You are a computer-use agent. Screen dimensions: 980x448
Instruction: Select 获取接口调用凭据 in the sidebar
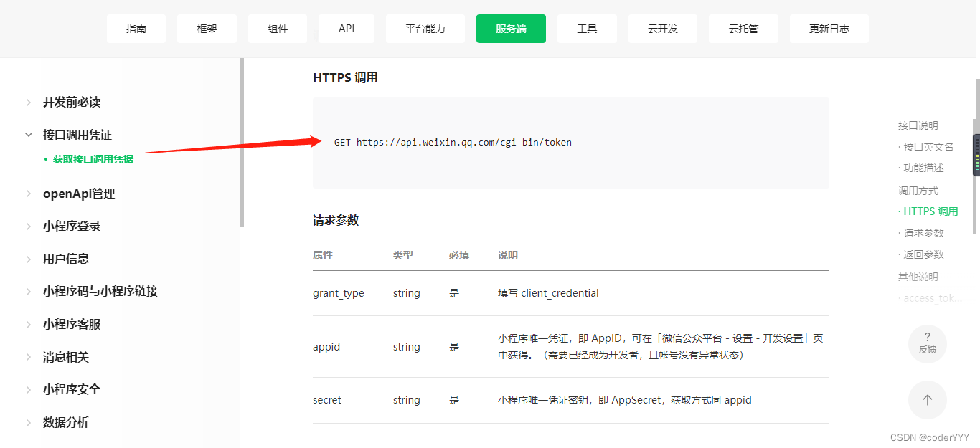click(x=93, y=159)
